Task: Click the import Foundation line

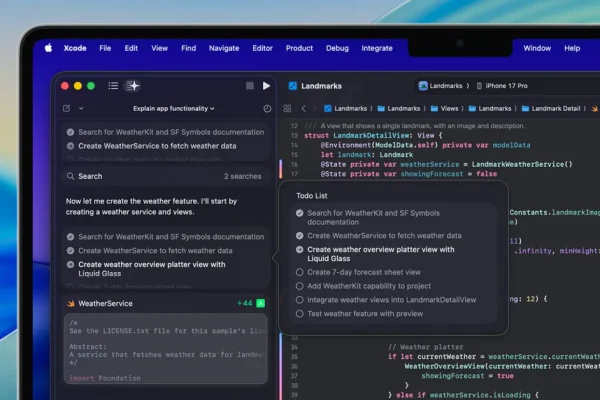Action: [105, 378]
